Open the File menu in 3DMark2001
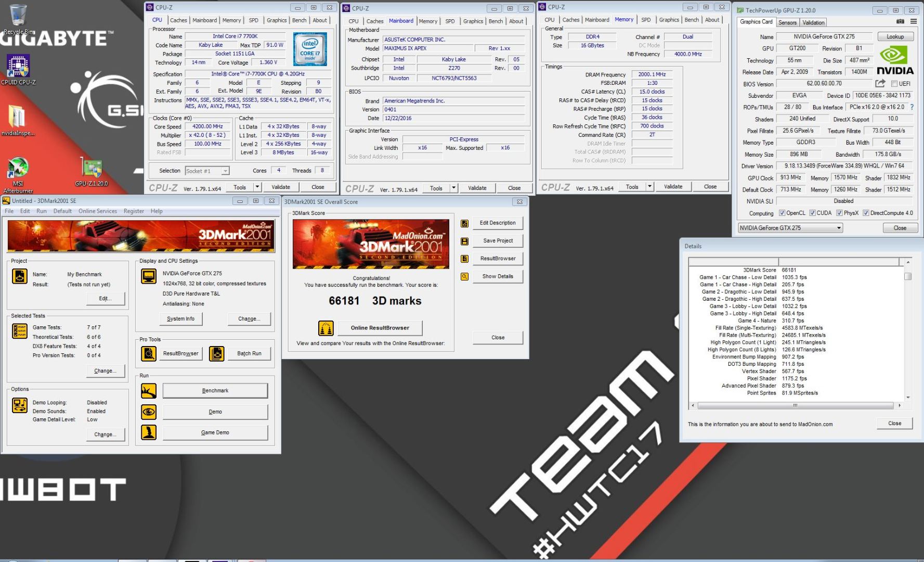The height and width of the screenshot is (562, 924). 9,211
